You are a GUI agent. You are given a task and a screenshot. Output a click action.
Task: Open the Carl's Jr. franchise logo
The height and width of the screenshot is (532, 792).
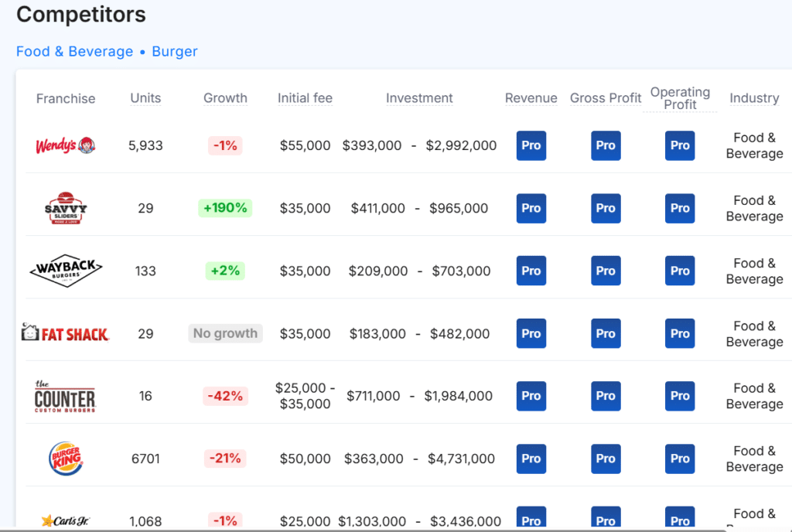[x=66, y=520]
